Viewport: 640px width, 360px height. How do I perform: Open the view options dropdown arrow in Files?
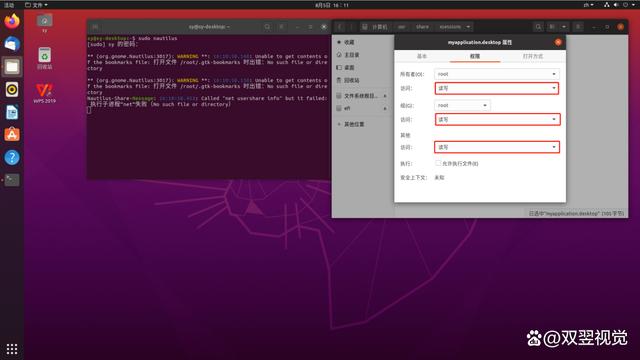pyautogui.click(x=564, y=27)
